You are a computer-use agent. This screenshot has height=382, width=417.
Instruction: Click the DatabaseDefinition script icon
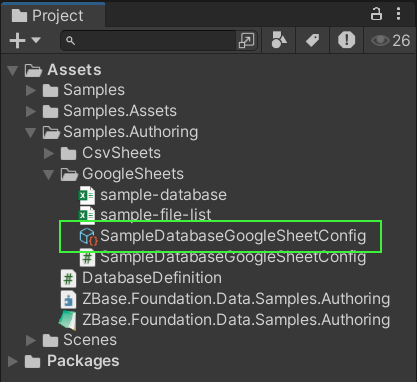point(69,278)
